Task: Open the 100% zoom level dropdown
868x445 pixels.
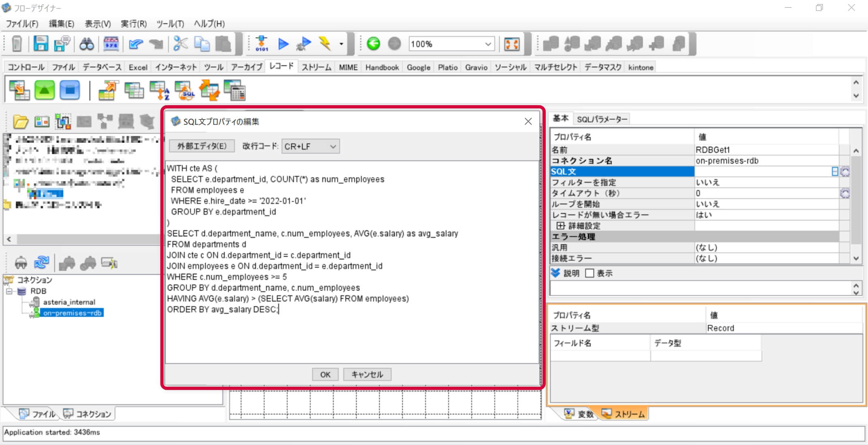Action: [488, 44]
